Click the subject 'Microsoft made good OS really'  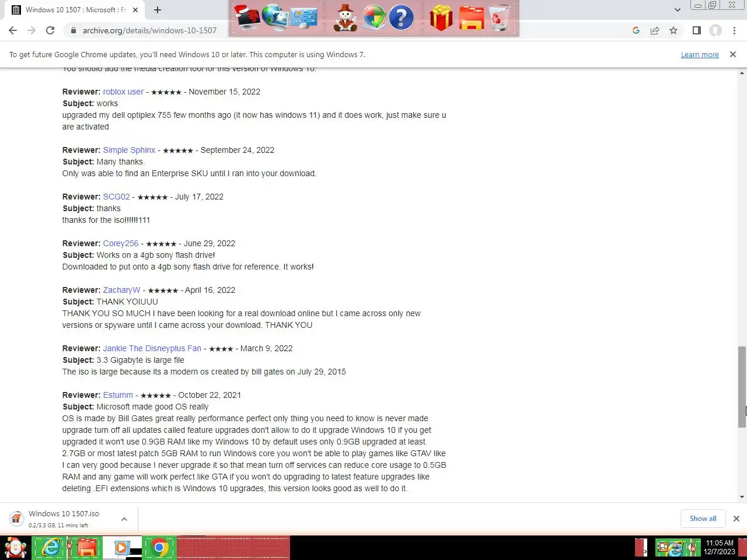152,407
